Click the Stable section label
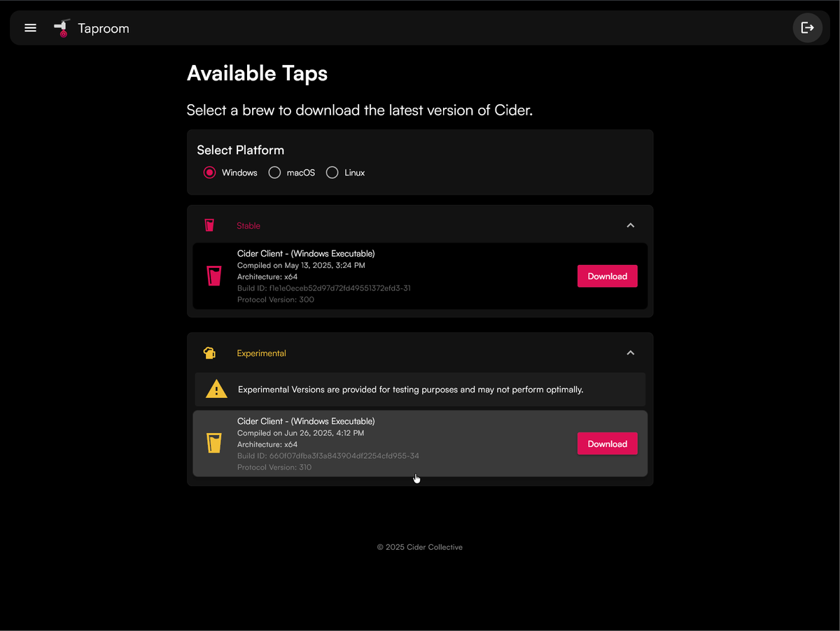 point(248,226)
